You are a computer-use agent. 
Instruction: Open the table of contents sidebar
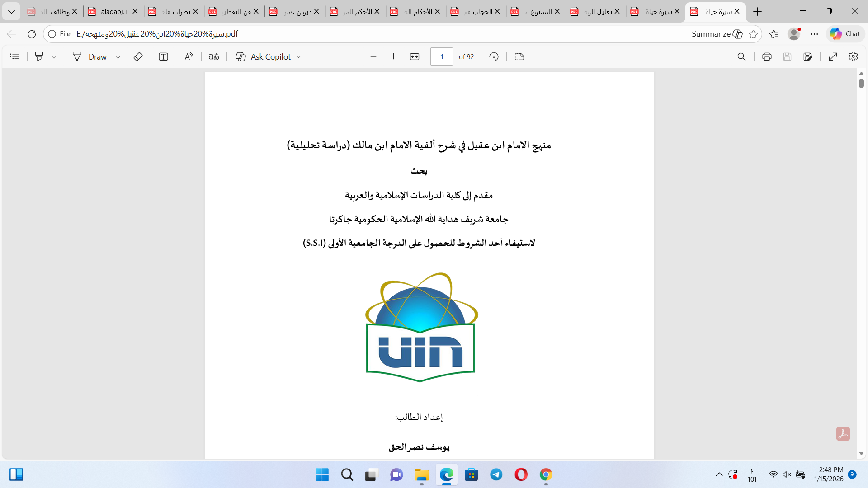coord(15,56)
